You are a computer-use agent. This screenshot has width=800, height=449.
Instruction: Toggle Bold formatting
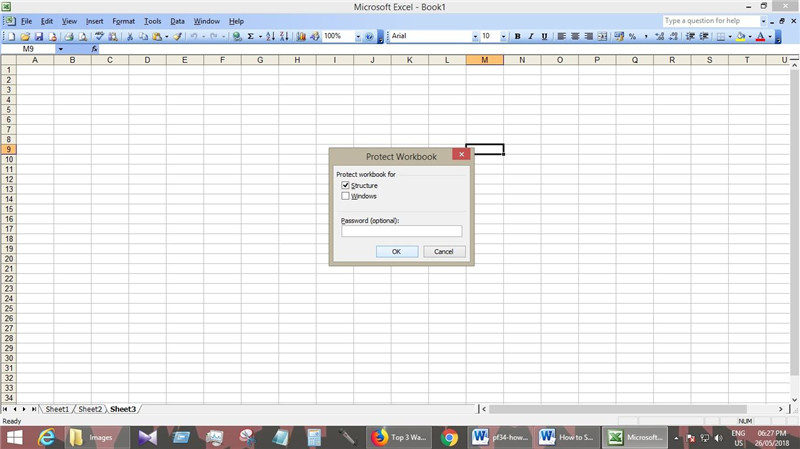[x=517, y=36]
